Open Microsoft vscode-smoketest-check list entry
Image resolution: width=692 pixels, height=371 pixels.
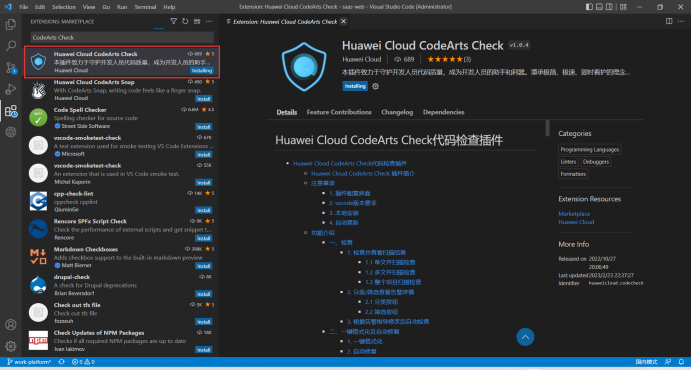122,146
